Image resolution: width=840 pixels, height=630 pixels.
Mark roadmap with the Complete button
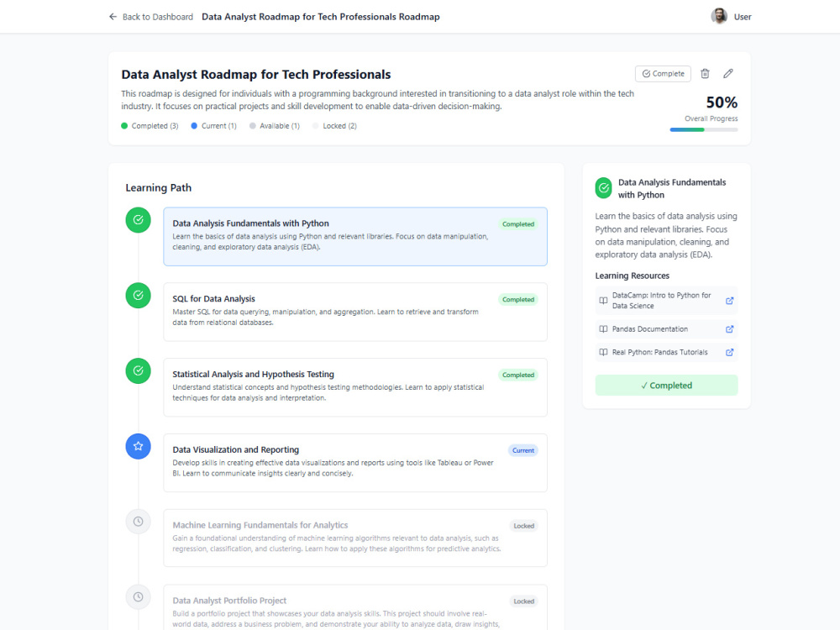664,73
